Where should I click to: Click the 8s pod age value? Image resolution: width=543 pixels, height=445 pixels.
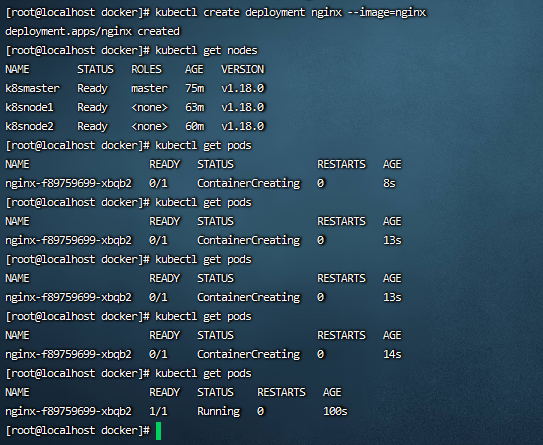[x=389, y=183]
